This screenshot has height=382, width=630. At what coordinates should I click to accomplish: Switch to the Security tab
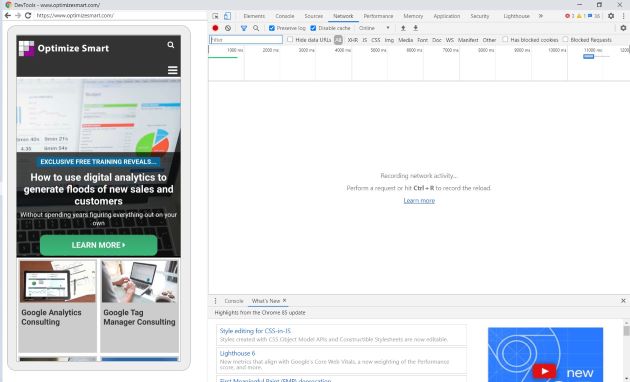pos(480,16)
